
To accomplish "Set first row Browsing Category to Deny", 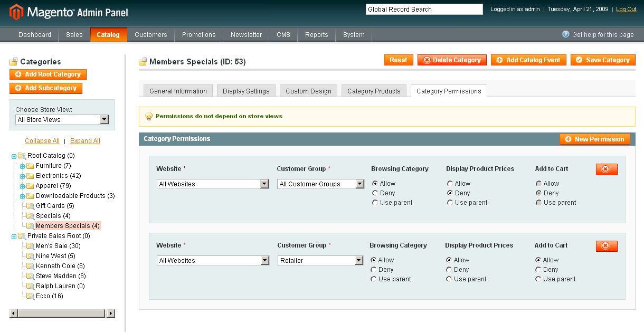I will 375,193.
